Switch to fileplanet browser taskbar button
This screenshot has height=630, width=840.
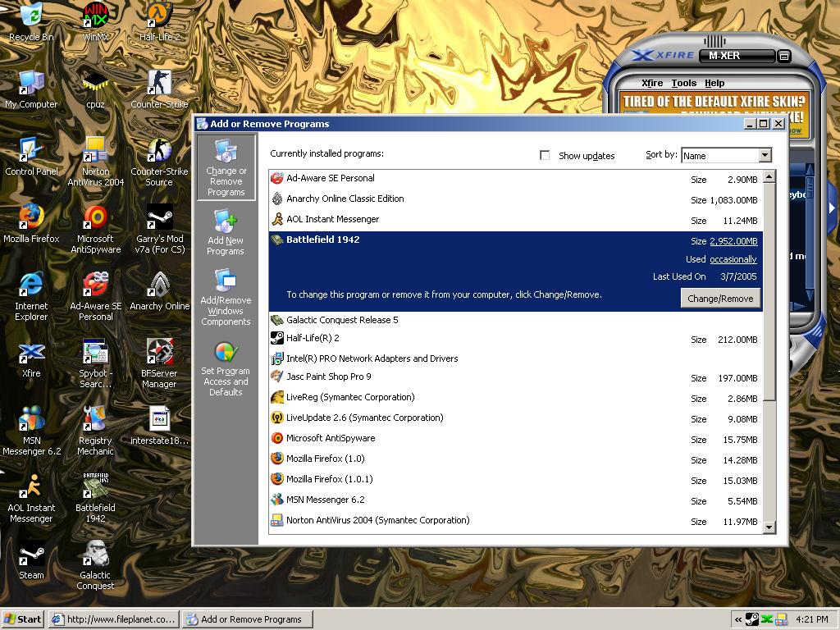pyautogui.click(x=113, y=619)
